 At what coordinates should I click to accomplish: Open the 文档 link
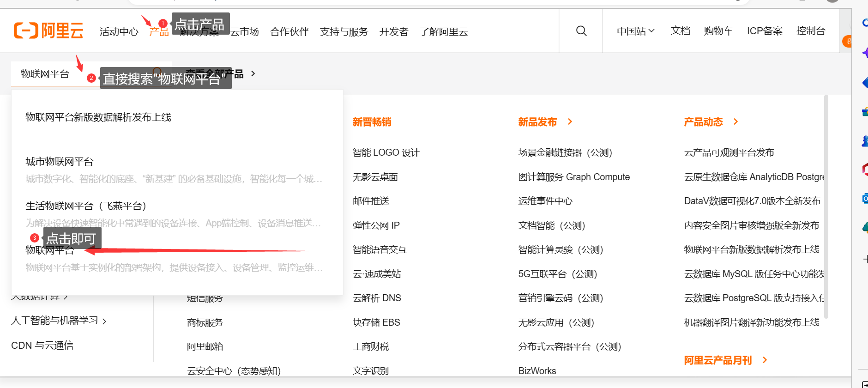[681, 31]
